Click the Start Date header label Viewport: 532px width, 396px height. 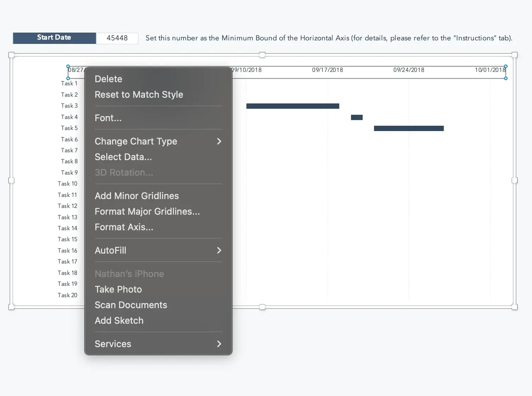click(x=54, y=38)
